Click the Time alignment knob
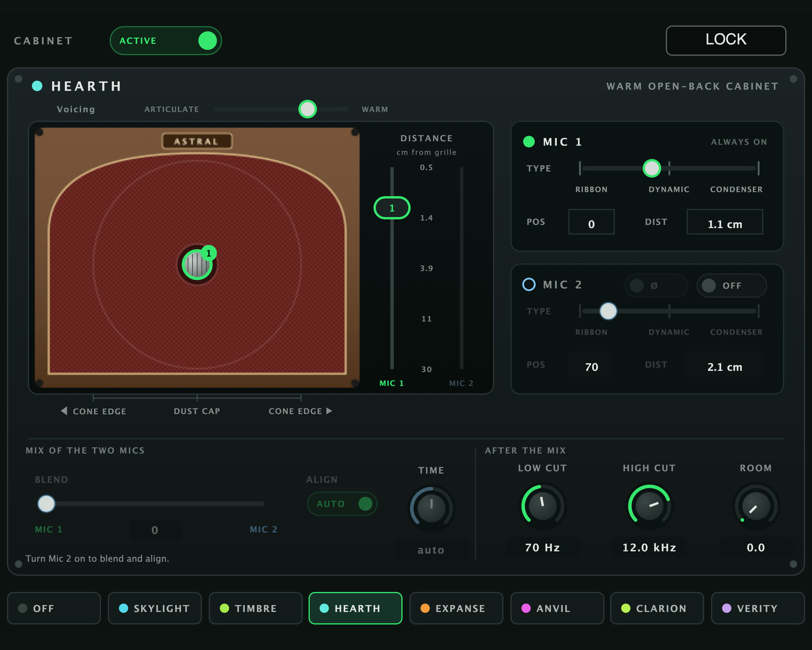 pyautogui.click(x=432, y=508)
